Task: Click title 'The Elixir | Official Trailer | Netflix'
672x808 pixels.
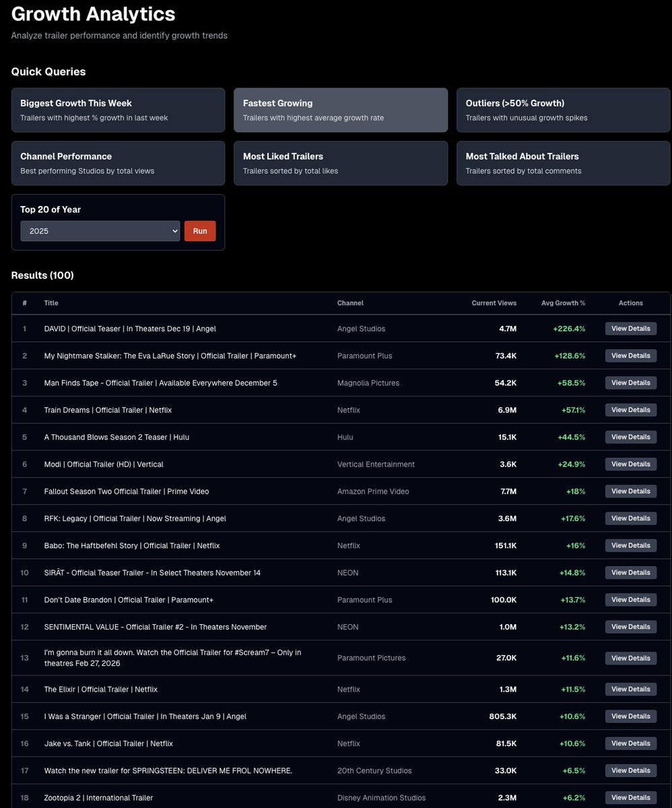Action: click(x=101, y=689)
